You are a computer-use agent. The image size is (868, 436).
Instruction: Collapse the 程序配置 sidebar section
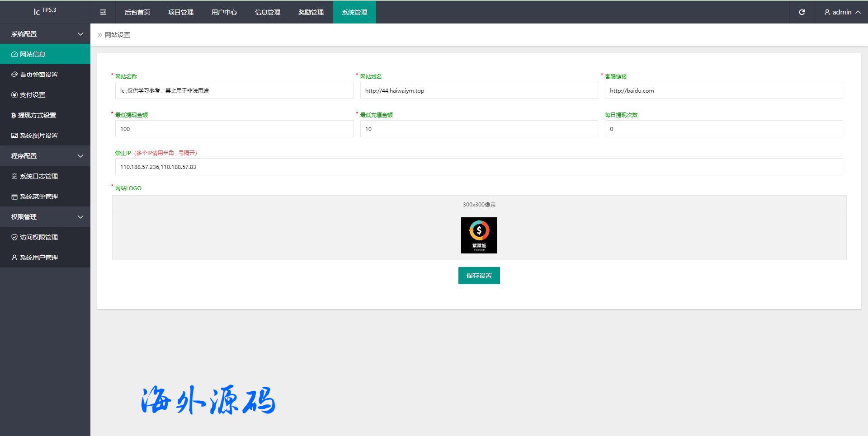(80, 156)
